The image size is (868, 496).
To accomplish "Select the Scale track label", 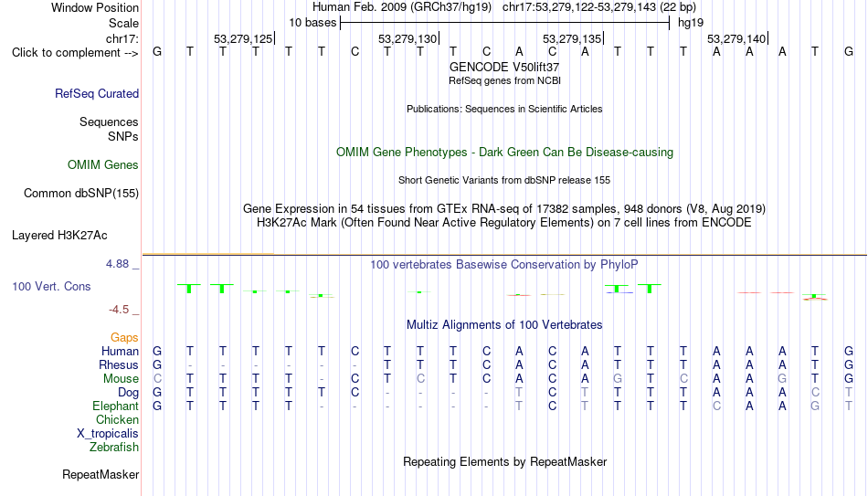I will click(123, 23).
